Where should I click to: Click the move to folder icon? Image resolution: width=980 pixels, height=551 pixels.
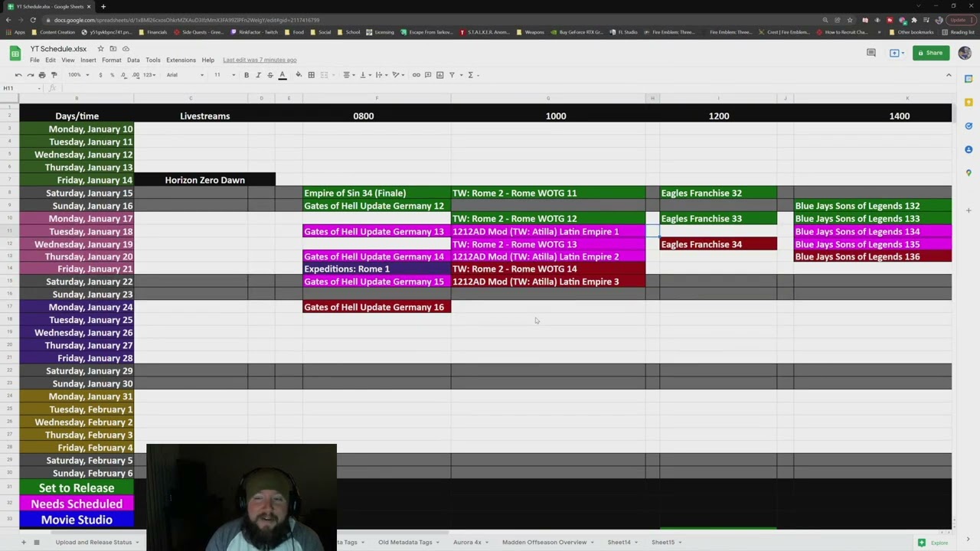pyautogui.click(x=113, y=49)
